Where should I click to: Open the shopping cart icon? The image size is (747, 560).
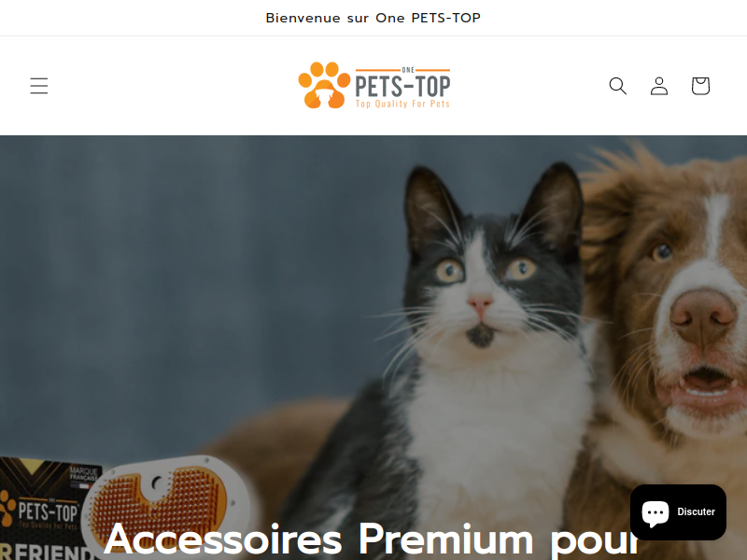[x=700, y=86]
